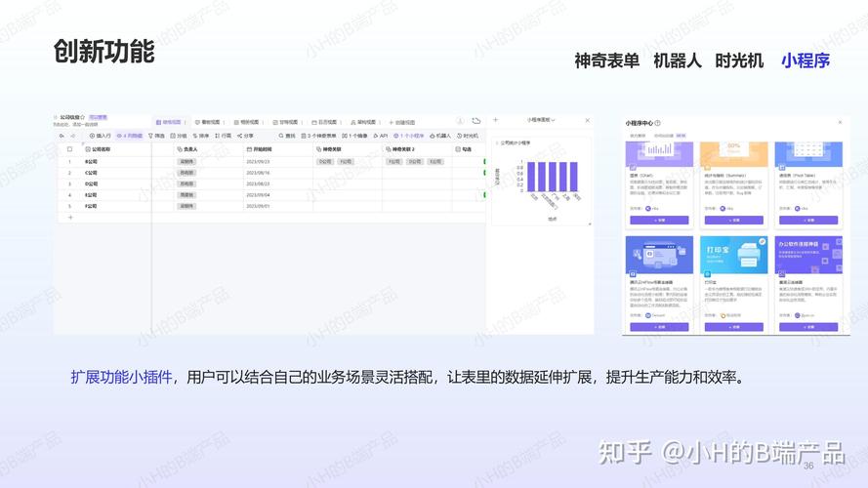Switch to the 甘特视图 Gantt view tab
This screenshot has width=868, height=488.
pos(285,122)
